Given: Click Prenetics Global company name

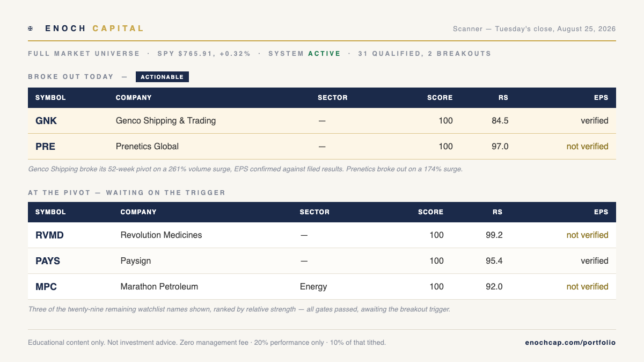Looking at the screenshot, I should coord(147,147).
